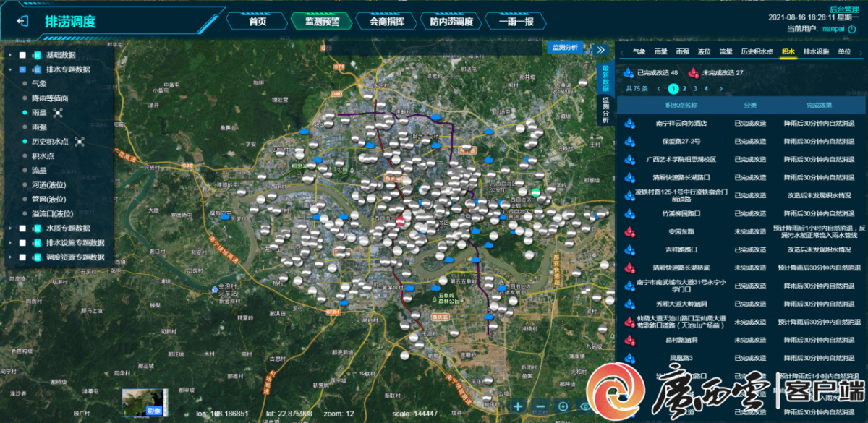Expand the 调度资源专题数据 tree node
The image size is (868, 423).
[9, 257]
